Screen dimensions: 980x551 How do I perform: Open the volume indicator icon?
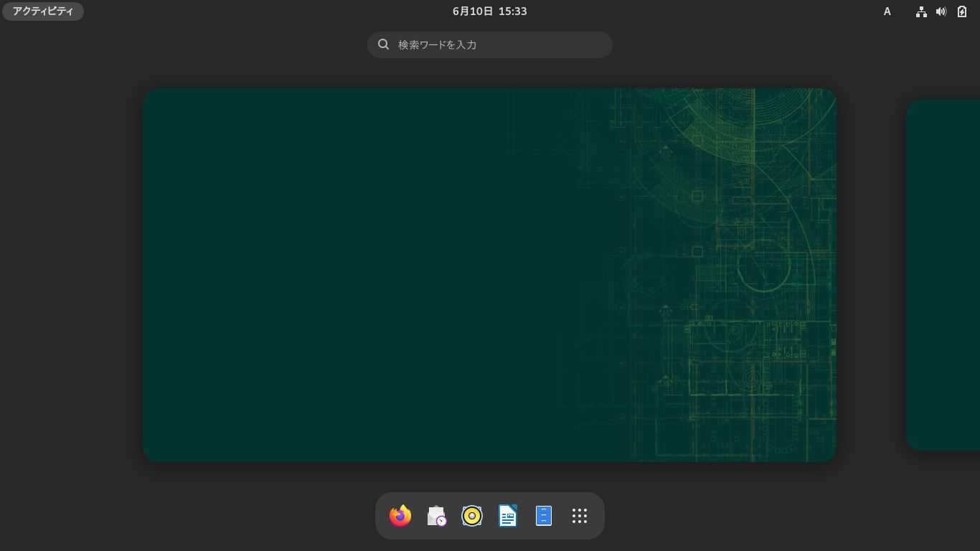(x=941, y=11)
